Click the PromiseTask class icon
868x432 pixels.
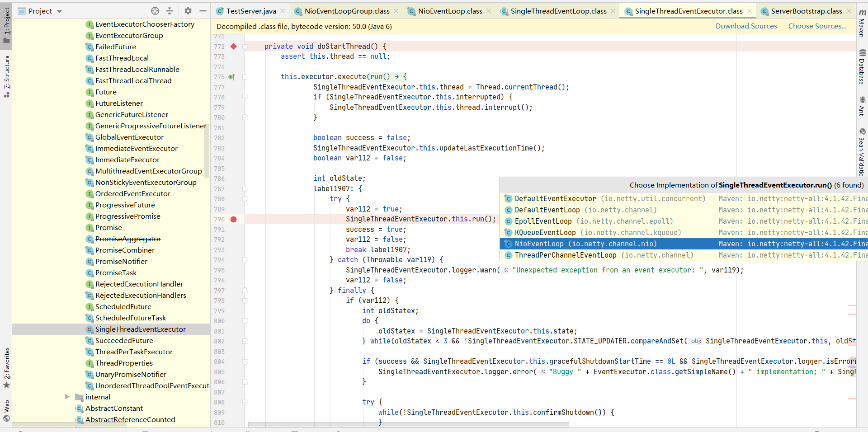click(x=90, y=272)
